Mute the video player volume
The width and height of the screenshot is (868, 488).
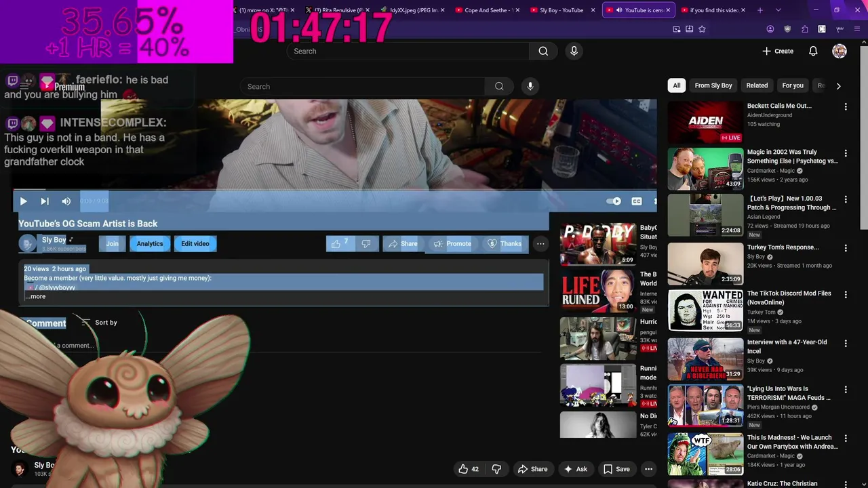66,201
